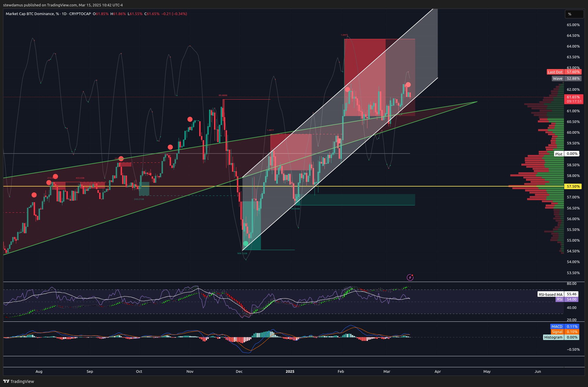This screenshot has height=387, width=588.
Task: Click the 60.00% price axis tick
Action: point(573,132)
